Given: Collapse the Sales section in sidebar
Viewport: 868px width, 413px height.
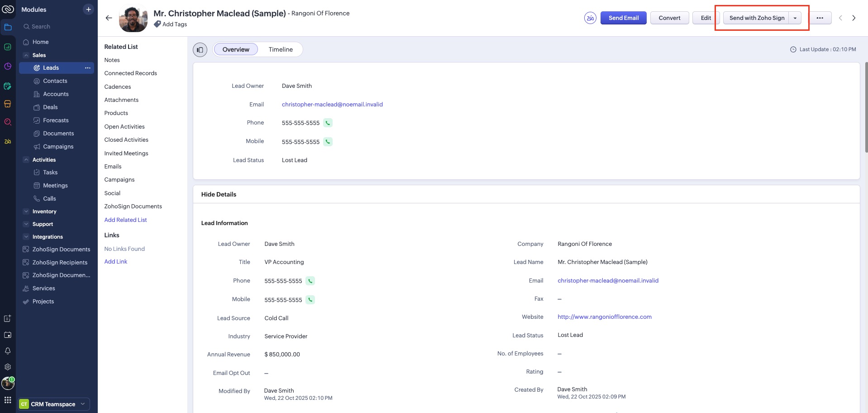Looking at the screenshot, I should coord(26,55).
